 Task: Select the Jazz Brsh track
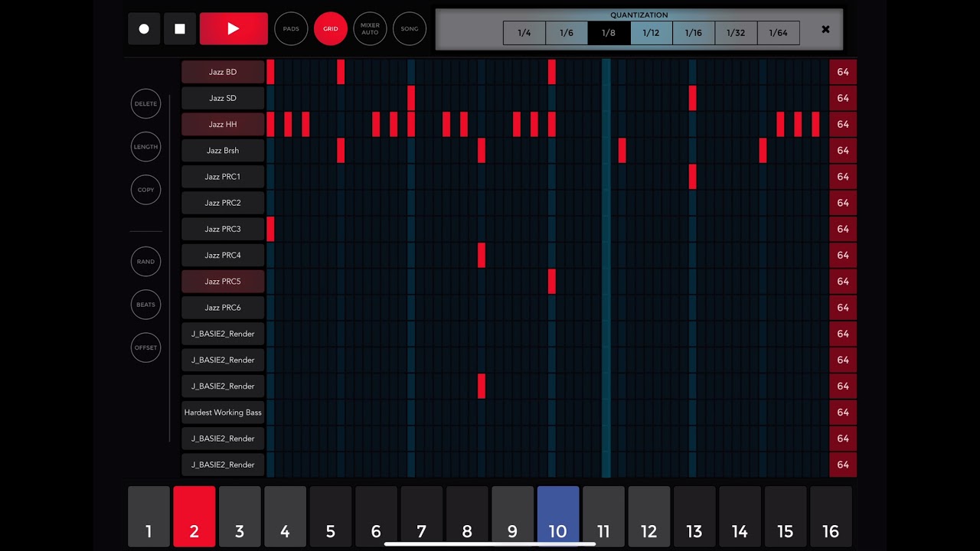pyautogui.click(x=223, y=151)
